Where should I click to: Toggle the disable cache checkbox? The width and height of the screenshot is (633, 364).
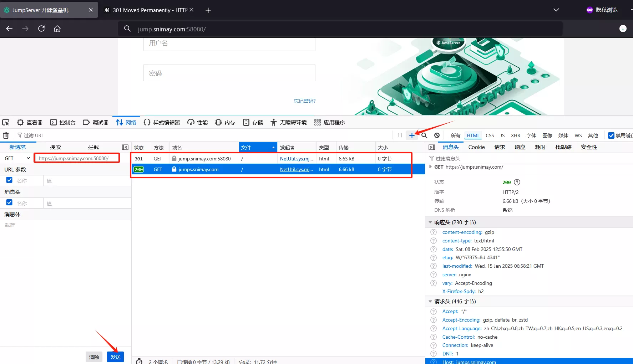[611, 135]
